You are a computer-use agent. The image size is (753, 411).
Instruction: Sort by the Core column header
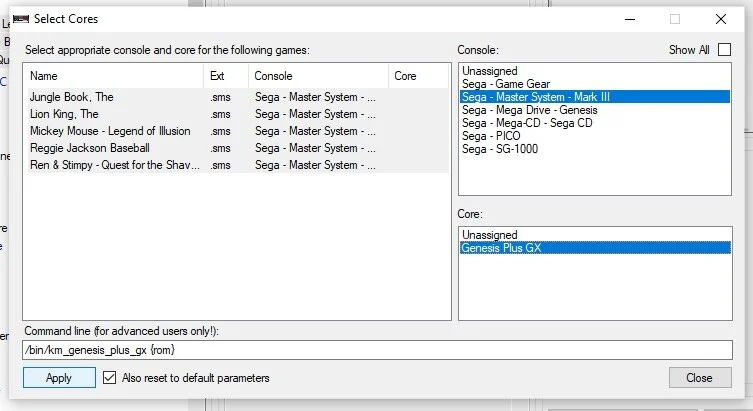click(419, 76)
